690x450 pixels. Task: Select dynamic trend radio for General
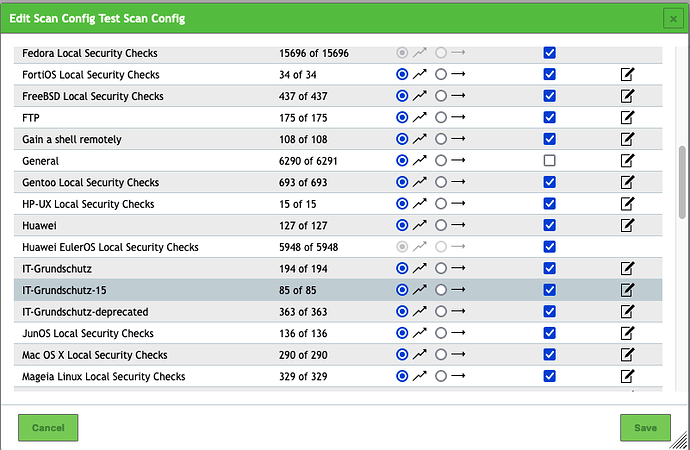[402, 161]
